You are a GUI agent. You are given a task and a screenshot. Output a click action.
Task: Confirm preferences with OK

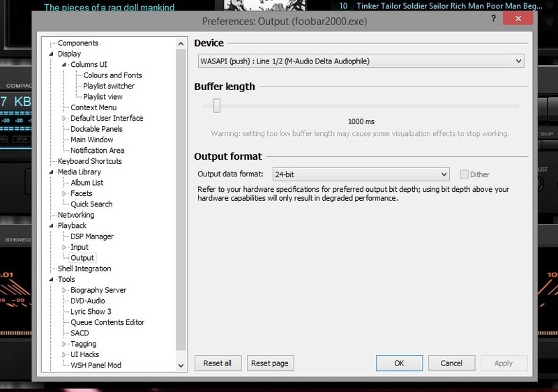click(399, 363)
